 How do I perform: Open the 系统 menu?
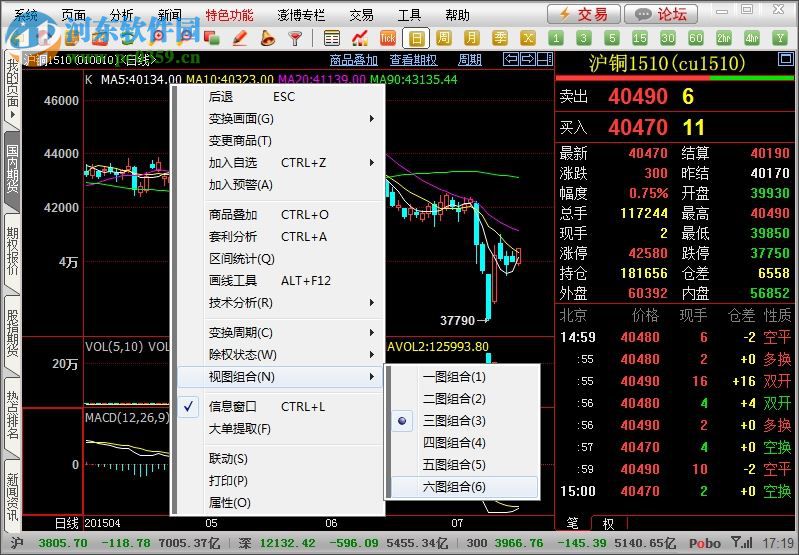[x=25, y=15]
